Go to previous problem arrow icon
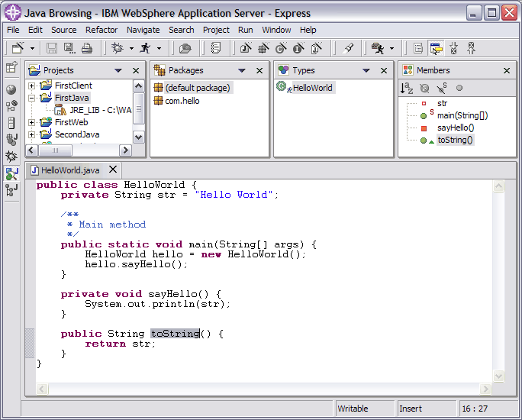Viewport: 522px width, 420px height. click(471, 48)
